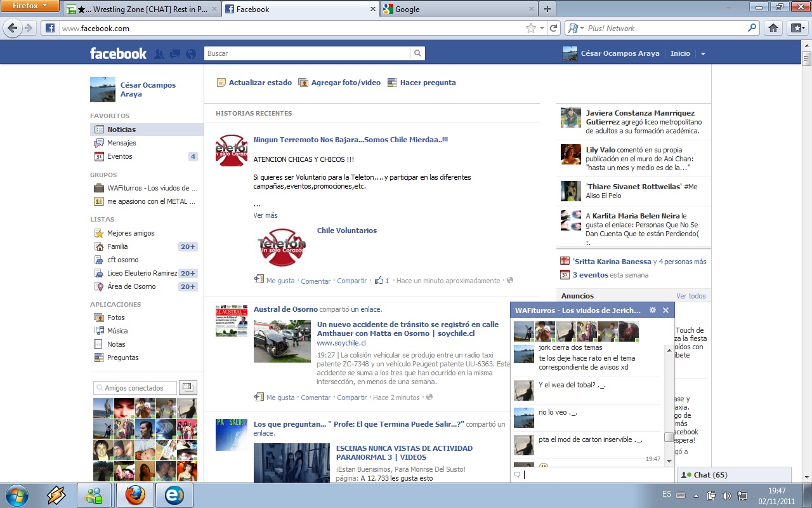Click the chat message input field
The width and height of the screenshot is (812, 508).
coord(593,474)
